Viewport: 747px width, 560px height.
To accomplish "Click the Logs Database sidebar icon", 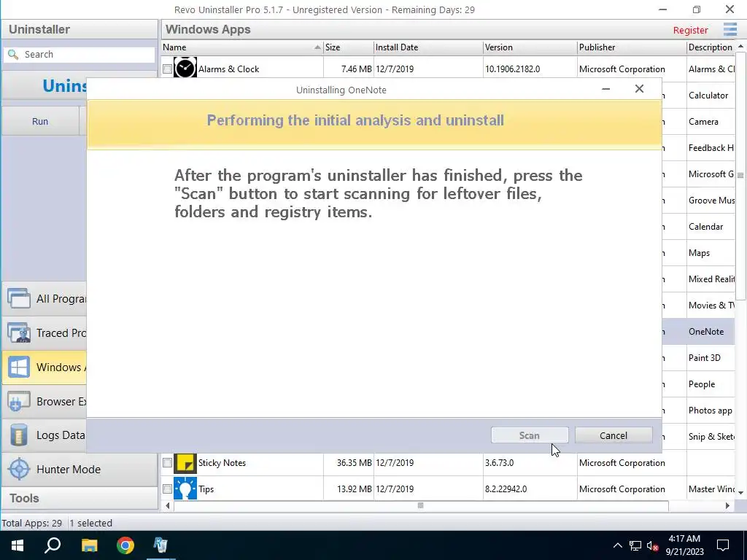I will [19, 435].
